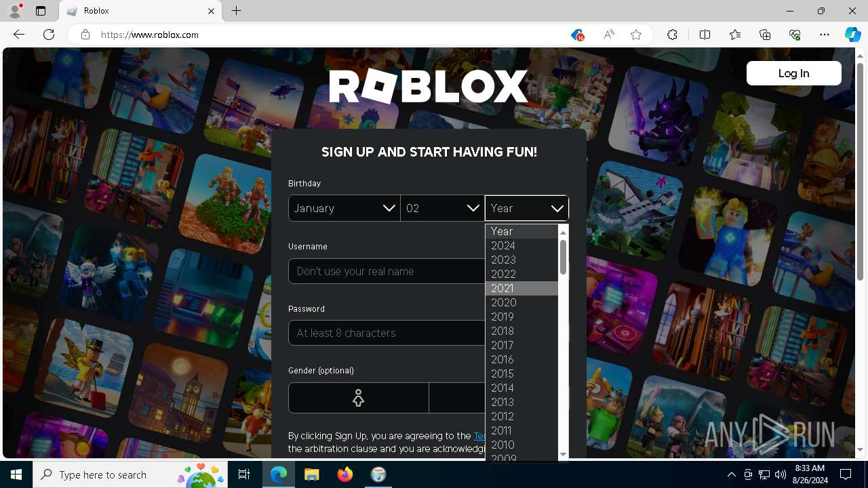Click year list scroll down arrow

pos(563,454)
